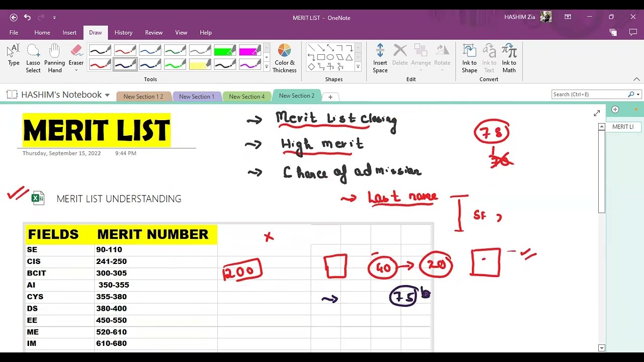644x362 pixels.
Task: Open the View tab
Action: point(181,33)
